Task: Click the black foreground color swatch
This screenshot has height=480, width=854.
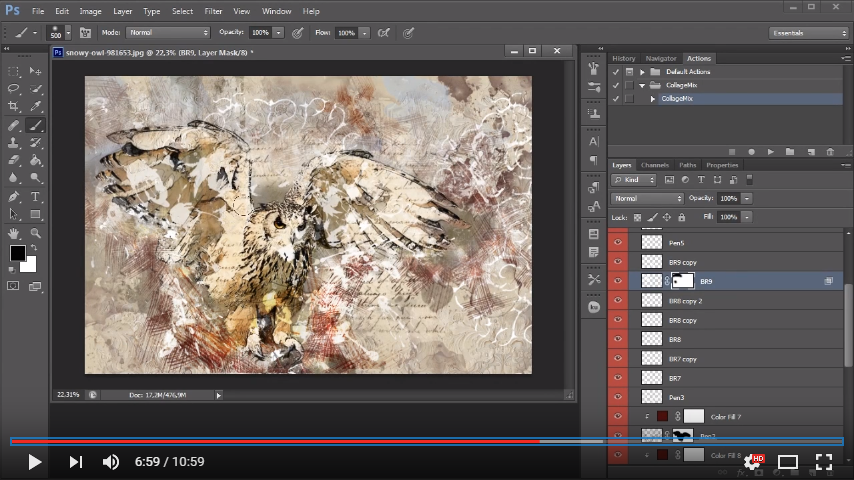Action: coord(18,253)
